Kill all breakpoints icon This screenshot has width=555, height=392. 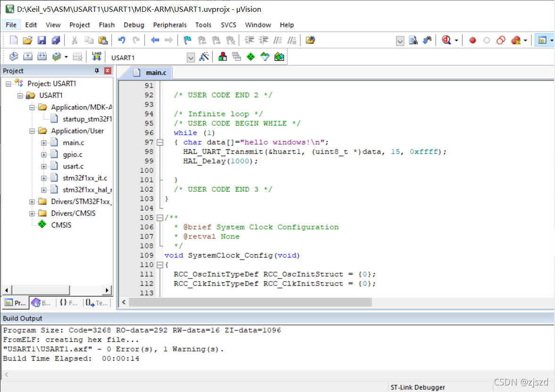[516, 41]
